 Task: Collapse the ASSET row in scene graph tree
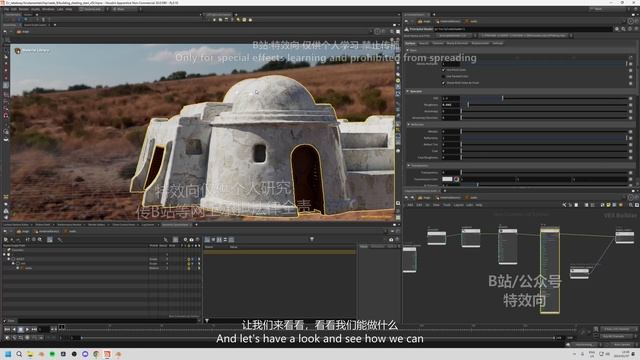[9, 259]
